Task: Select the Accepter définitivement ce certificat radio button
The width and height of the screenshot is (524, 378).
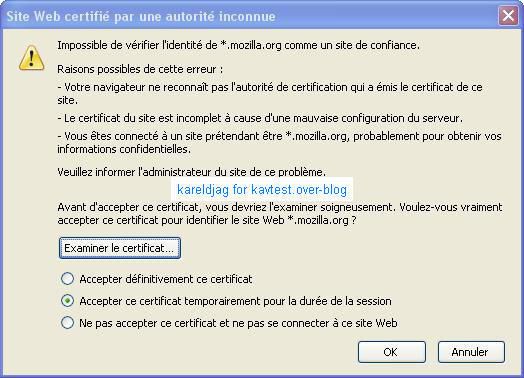Action: pyautogui.click(x=68, y=279)
